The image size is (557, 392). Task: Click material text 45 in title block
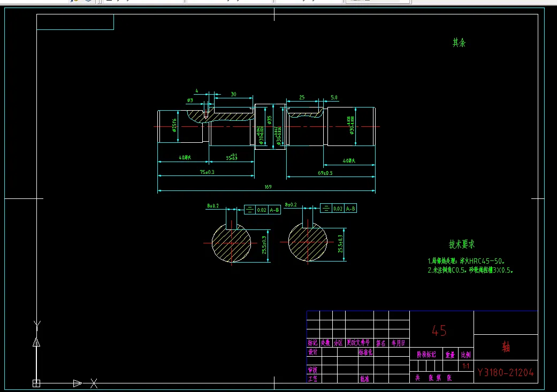(439, 331)
